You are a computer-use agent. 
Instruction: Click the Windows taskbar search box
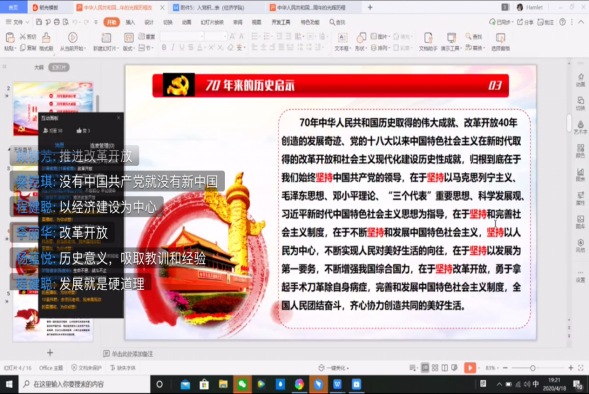[x=84, y=384]
